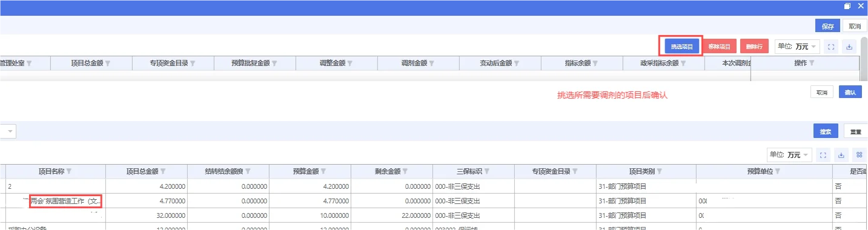The height and width of the screenshot is (230, 868).
Task: Click the 预算批复金额 header text
Action: pyautogui.click(x=251, y=63)
